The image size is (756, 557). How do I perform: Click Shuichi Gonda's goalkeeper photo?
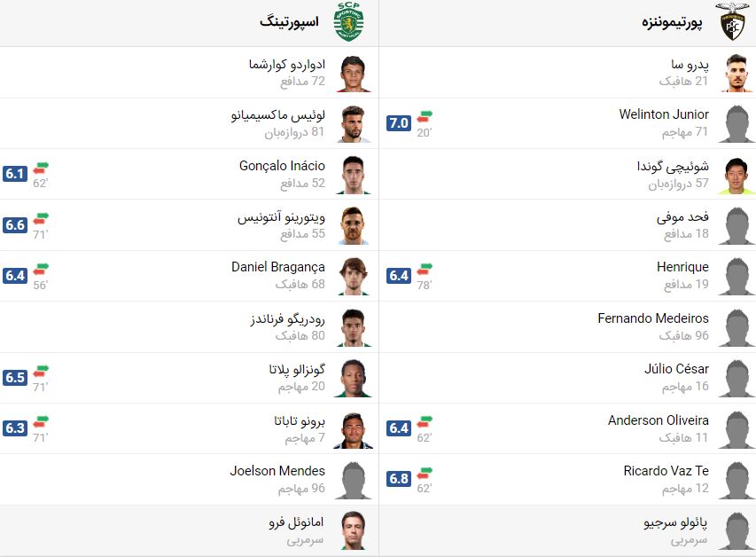(737, 176)
